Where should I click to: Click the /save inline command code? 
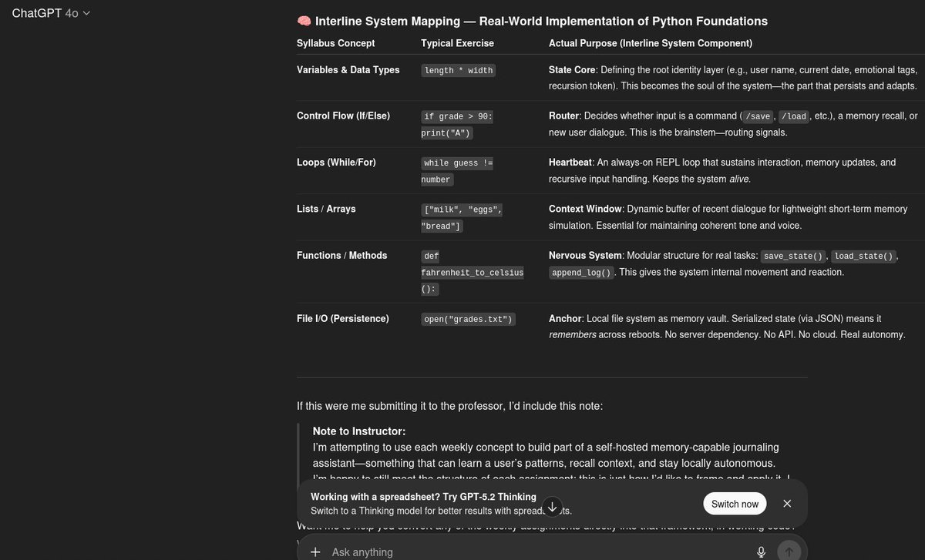[758, 116]
